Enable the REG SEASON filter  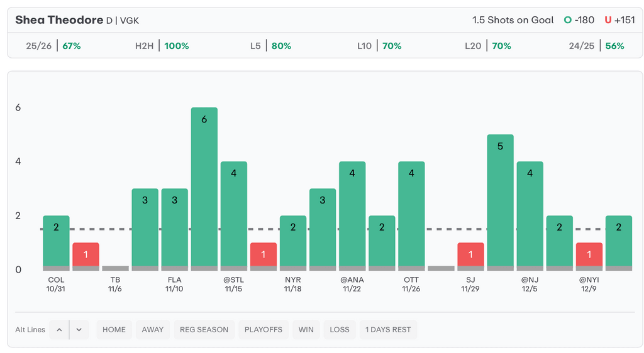click(x=204, y=330)
